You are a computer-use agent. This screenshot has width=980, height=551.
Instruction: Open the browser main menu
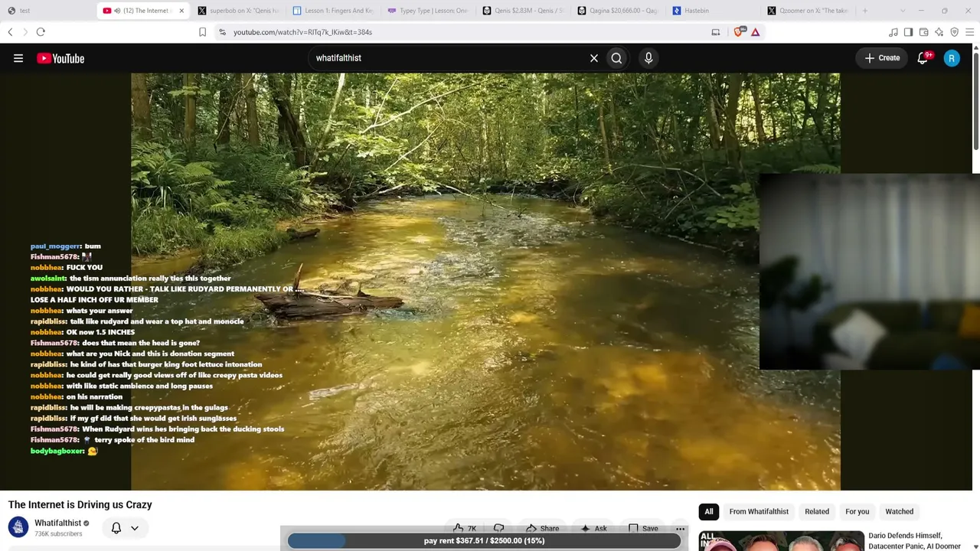[x=969, y=32]
